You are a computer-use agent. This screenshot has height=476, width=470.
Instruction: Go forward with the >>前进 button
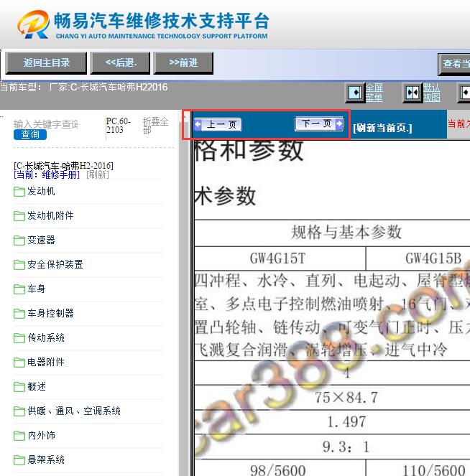tap(183, 63)
